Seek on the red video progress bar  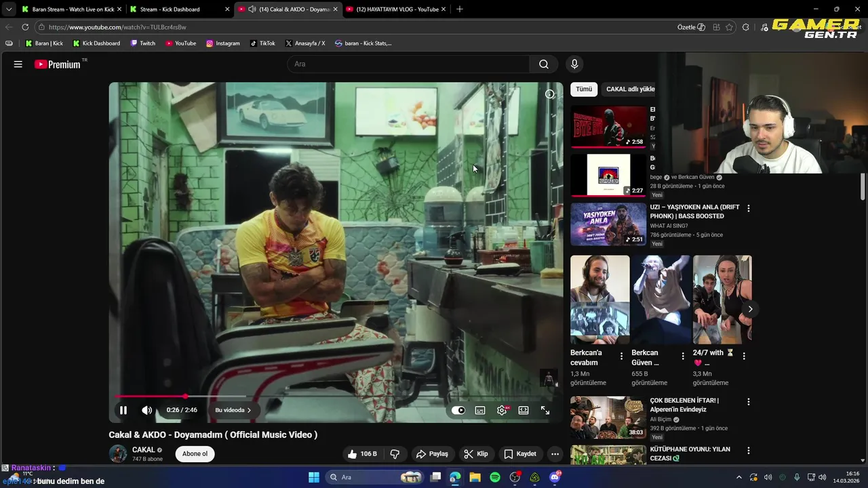tap(336, 396)
